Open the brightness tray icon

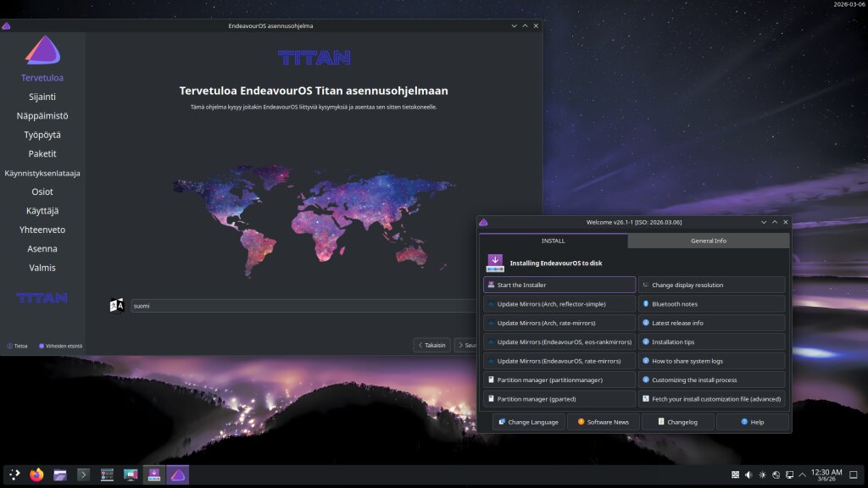click(x=762, y=474)
